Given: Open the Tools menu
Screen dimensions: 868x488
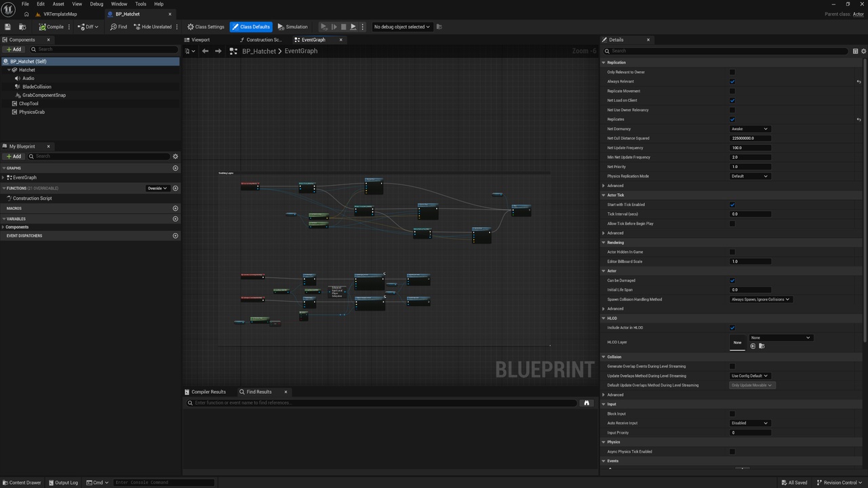Looking at the screenshot, I should coord(140,4).
